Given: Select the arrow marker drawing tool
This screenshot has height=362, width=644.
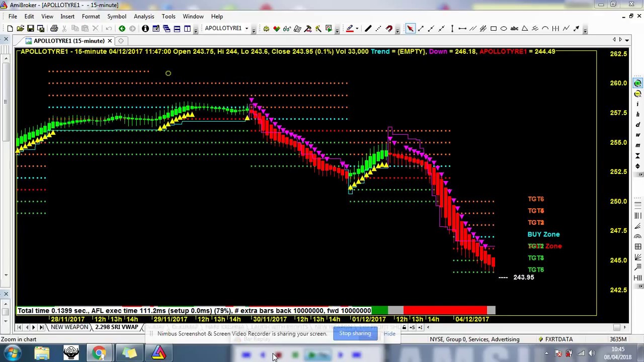Looking at the screenshot, I should pyautogui.click(x=577, y=29).
